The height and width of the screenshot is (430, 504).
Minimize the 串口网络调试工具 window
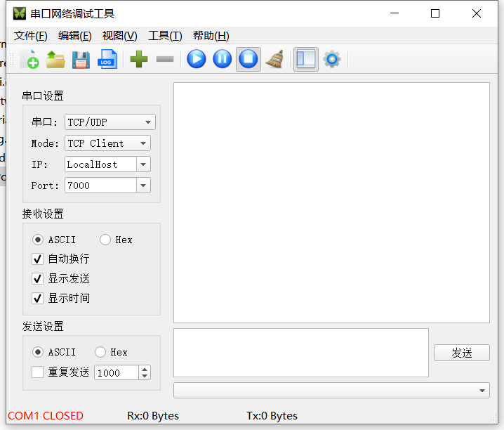(x=394, y=13)
